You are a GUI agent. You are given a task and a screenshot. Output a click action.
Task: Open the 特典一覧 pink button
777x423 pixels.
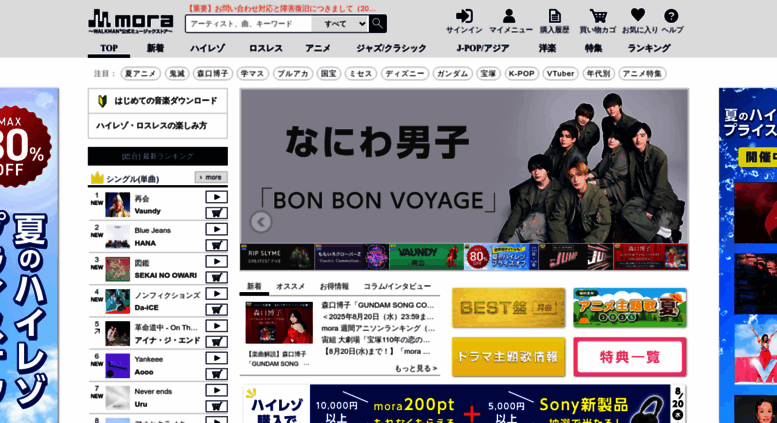click(630, 357)
